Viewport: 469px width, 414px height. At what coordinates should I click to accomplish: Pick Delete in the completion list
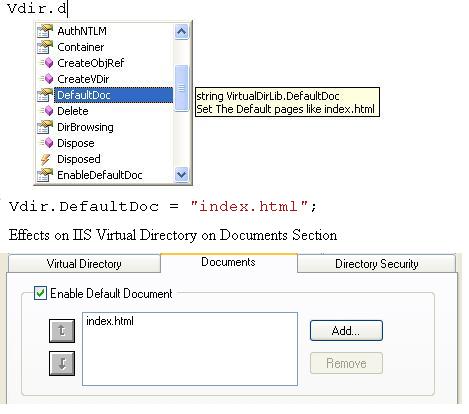73,111
